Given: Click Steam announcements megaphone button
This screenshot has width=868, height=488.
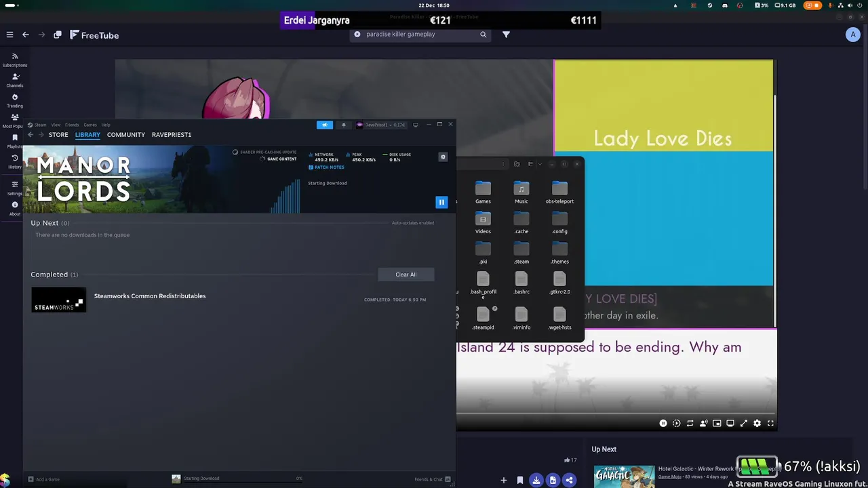Looking at the screenshot, I should click(325, 125).
